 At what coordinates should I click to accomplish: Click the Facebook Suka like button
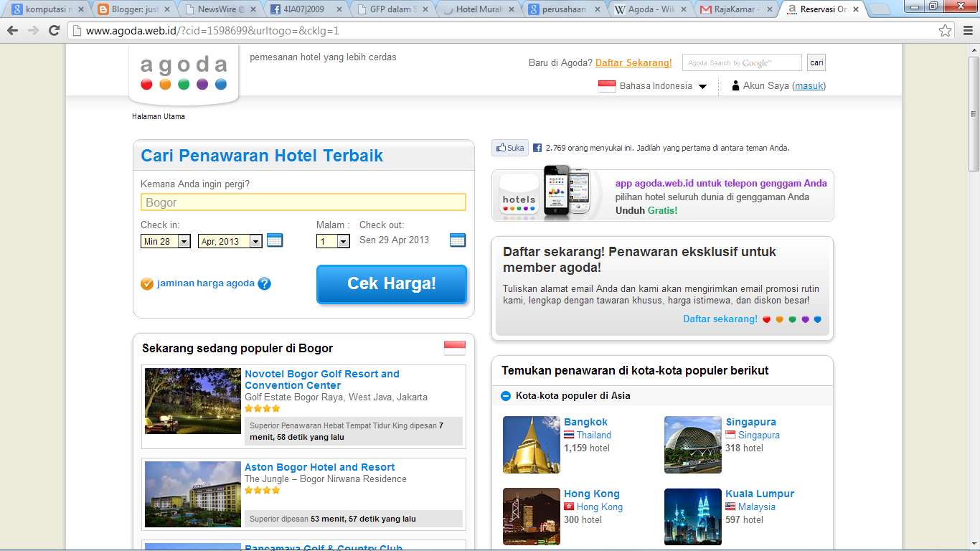pos(509,148)
